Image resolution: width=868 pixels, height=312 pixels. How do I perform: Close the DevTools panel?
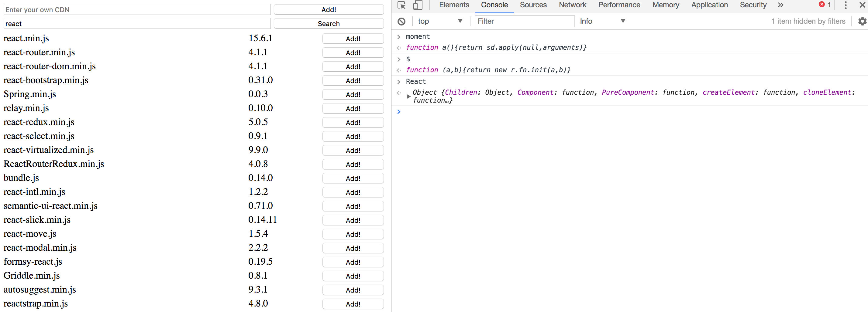862,5
